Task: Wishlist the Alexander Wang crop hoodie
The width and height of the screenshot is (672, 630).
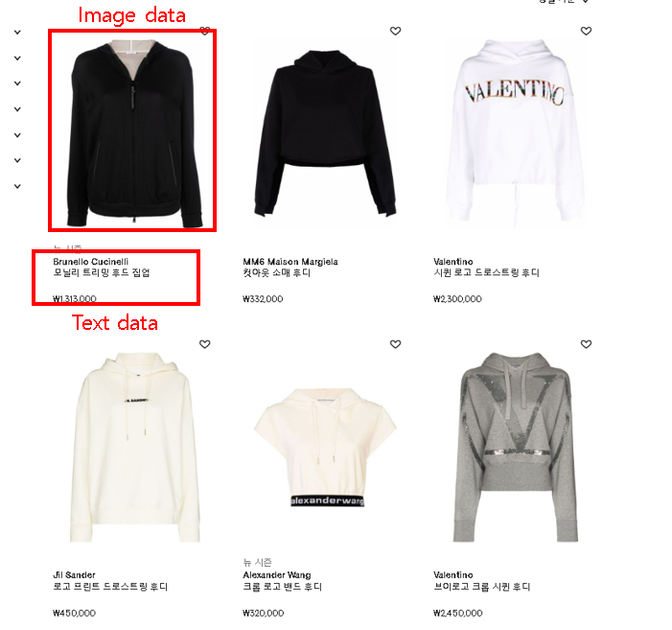Action: [x=395, y=344]
